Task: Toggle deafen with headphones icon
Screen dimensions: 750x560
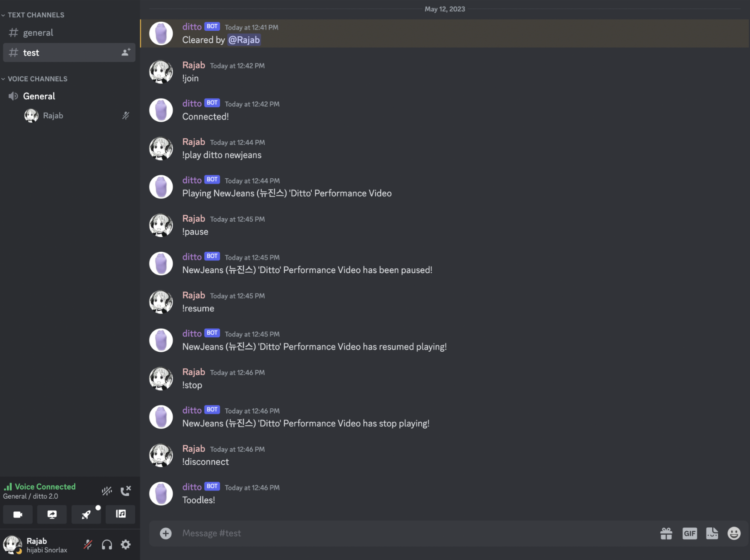Action: [x=107, y=544]
